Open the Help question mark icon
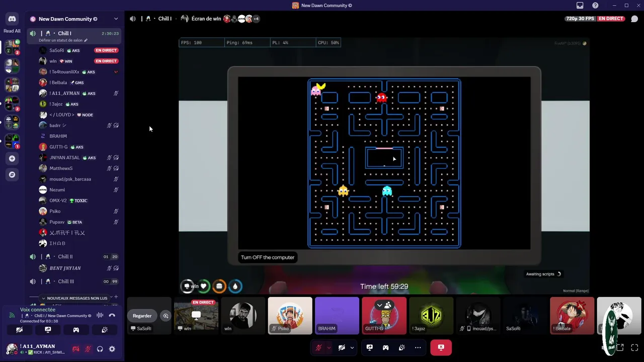This screenshot has height=362, width=644. pos(595,6)
